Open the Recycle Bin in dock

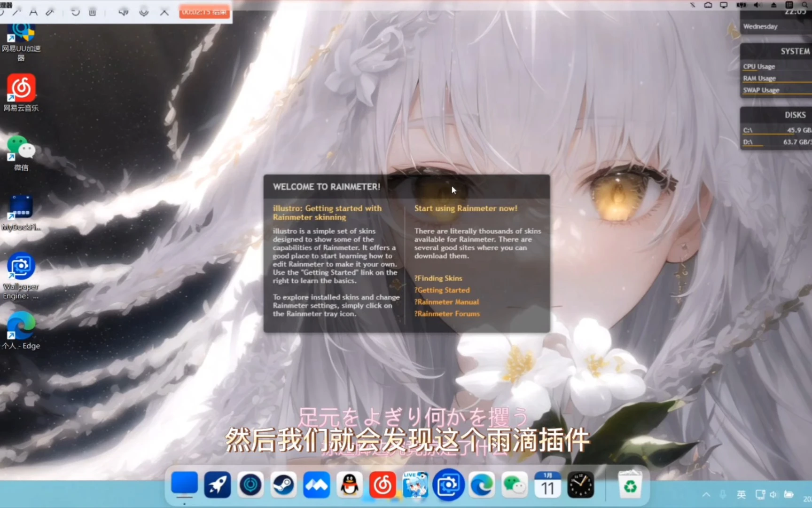pyautogui.click(x=630, y=485)
